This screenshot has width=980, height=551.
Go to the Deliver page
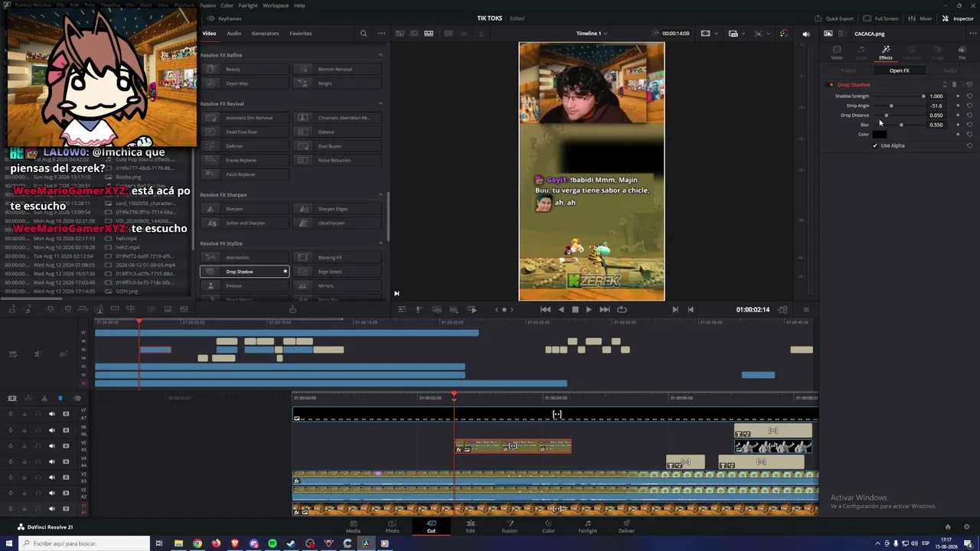(x=626, y=527)
